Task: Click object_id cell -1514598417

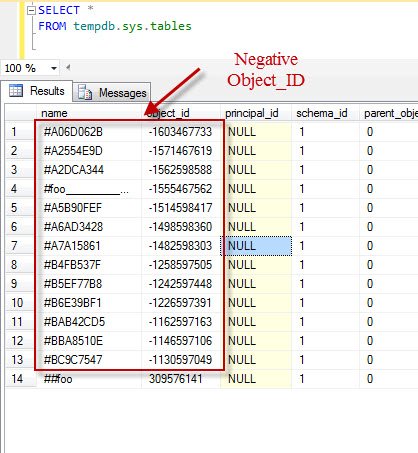Action: 181,208
